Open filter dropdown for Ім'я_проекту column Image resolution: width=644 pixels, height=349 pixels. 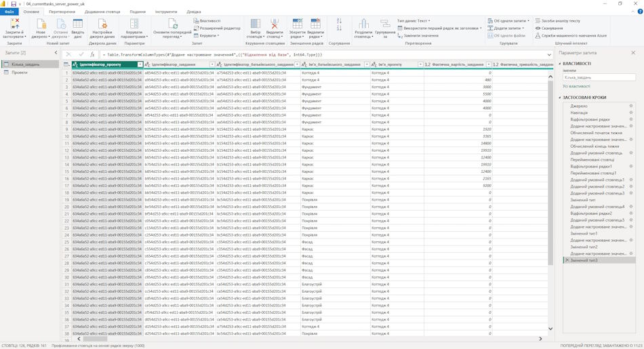[420, 64]
